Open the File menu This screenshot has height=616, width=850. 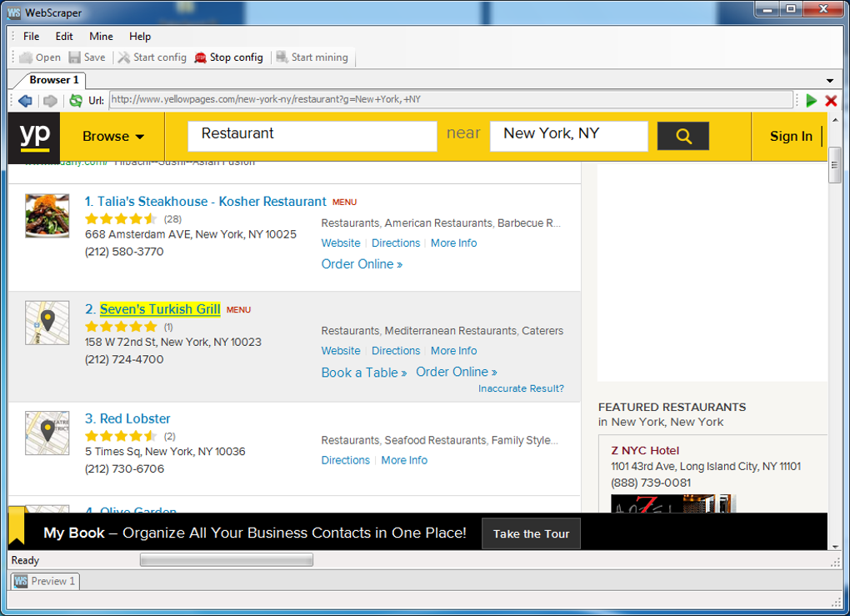tap(31, 37)
